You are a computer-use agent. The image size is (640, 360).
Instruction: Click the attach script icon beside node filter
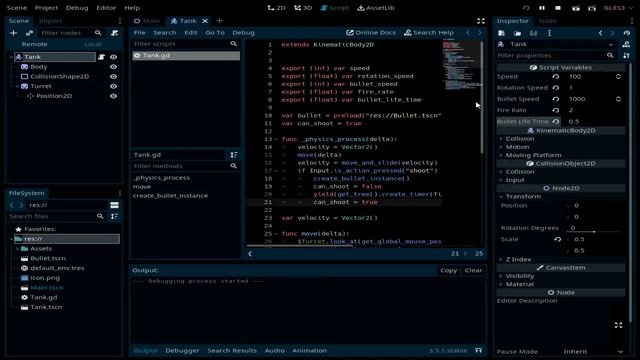pyautogui.click(x=115, y=33)
